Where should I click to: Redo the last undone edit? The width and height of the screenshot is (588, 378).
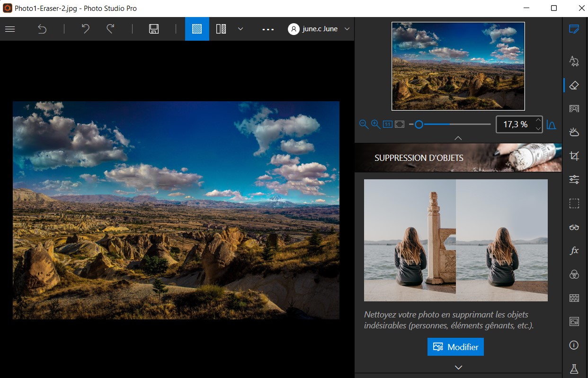(x=110, y=29)
